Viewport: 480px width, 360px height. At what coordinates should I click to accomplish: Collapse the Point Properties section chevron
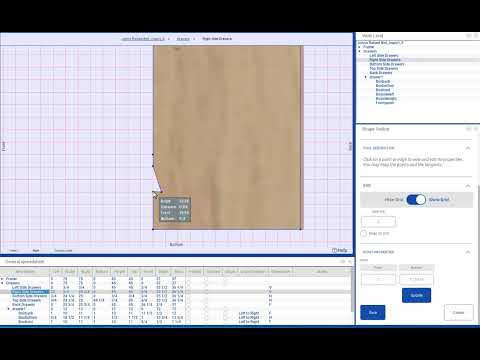click(x=468, y=252)
